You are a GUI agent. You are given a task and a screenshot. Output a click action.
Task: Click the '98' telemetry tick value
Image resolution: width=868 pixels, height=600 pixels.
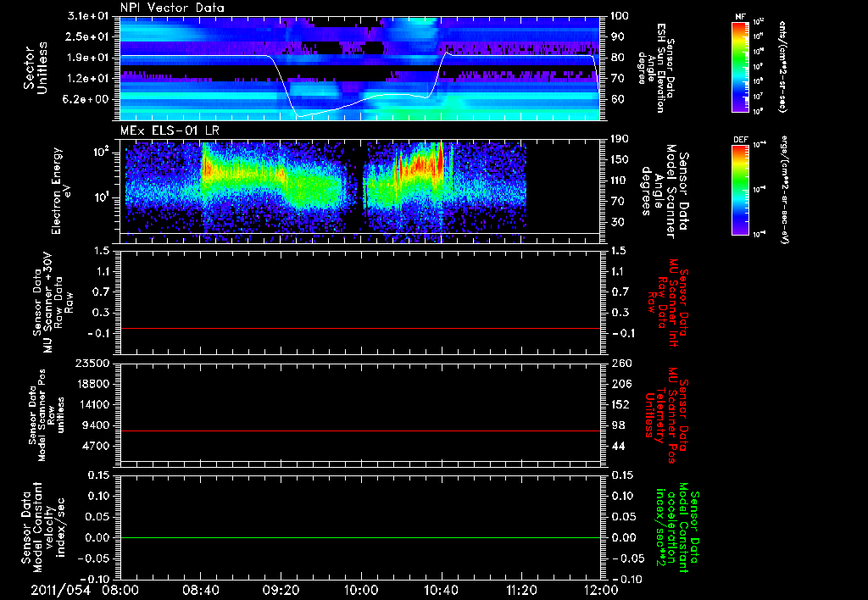click(x=617, y=425)
